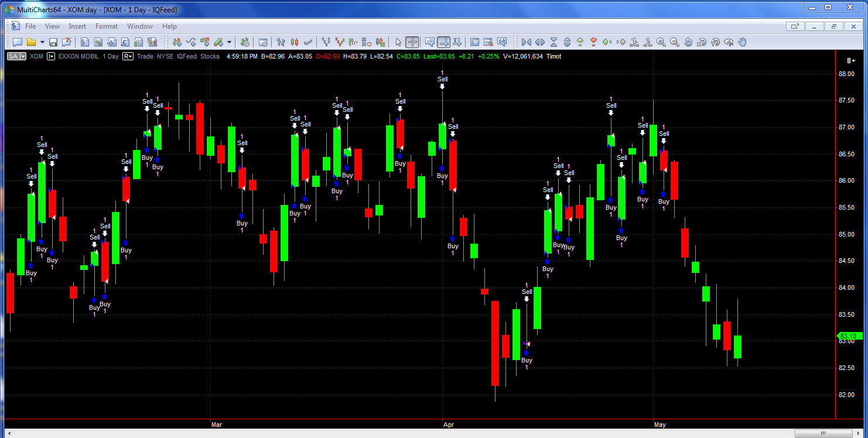
Task: Click the 1 Day resolution label
Action: 110,56
